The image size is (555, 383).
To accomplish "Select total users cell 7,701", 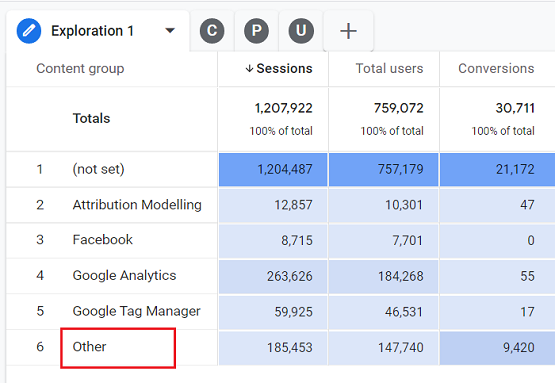I will (x=384, y=241).
